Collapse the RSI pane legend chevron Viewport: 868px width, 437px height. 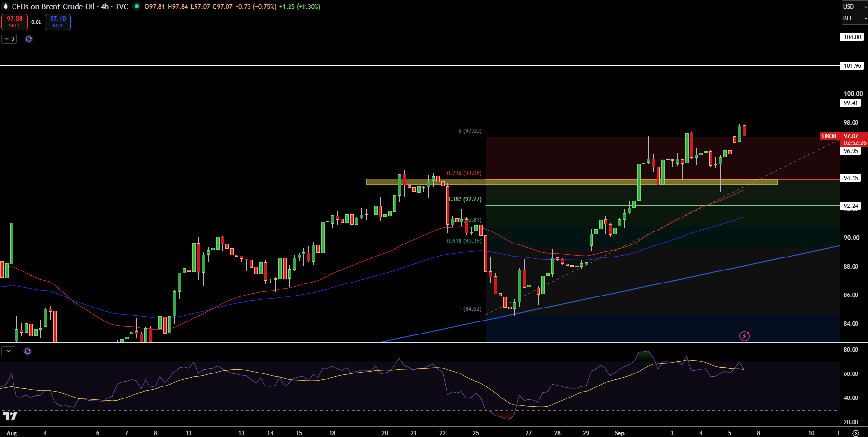pos(9,351)
